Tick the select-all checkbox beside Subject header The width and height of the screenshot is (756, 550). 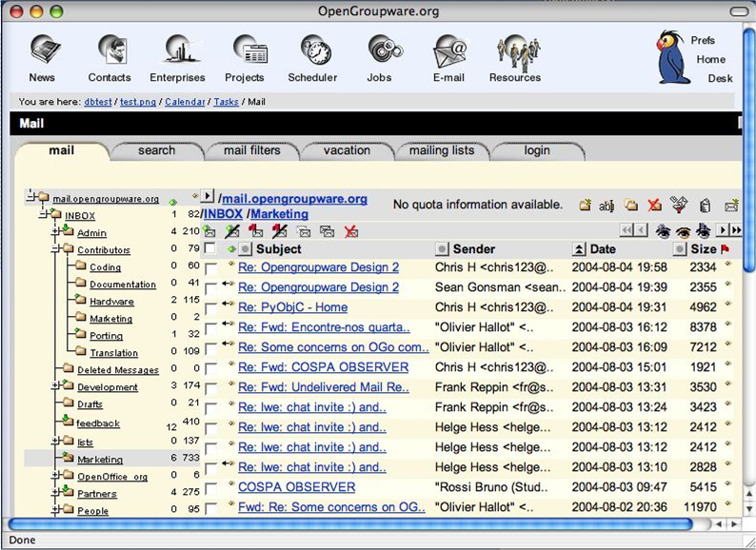[210, 248]
